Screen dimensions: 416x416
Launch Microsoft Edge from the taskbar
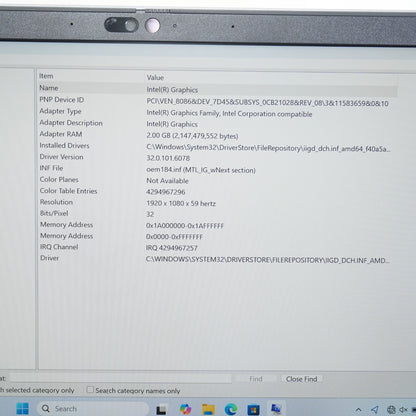[231, 409]
